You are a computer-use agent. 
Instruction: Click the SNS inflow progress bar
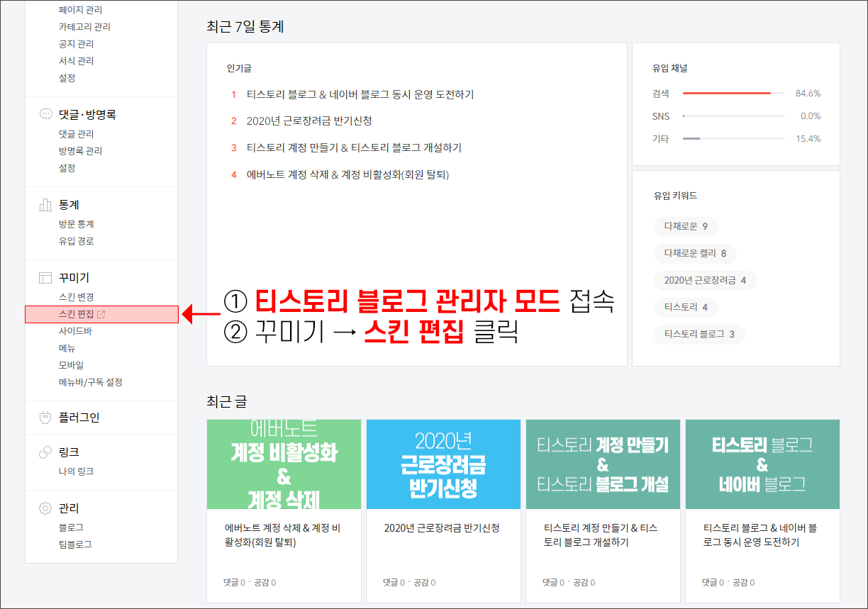734,116
